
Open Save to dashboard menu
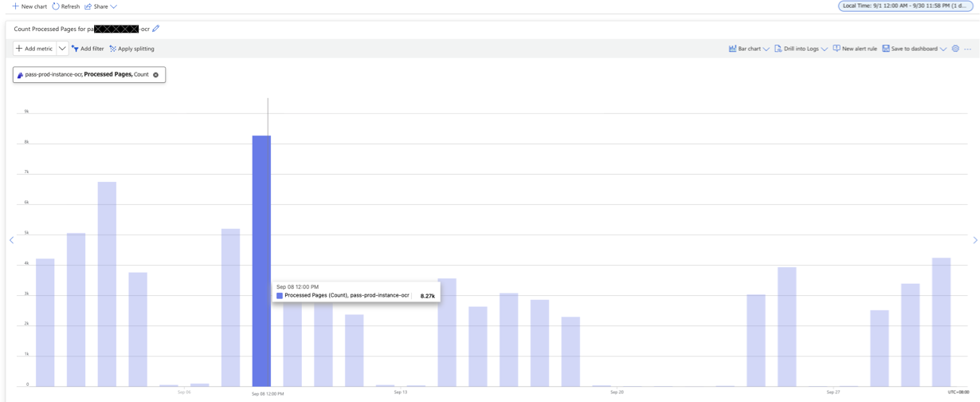click(914, 49)
